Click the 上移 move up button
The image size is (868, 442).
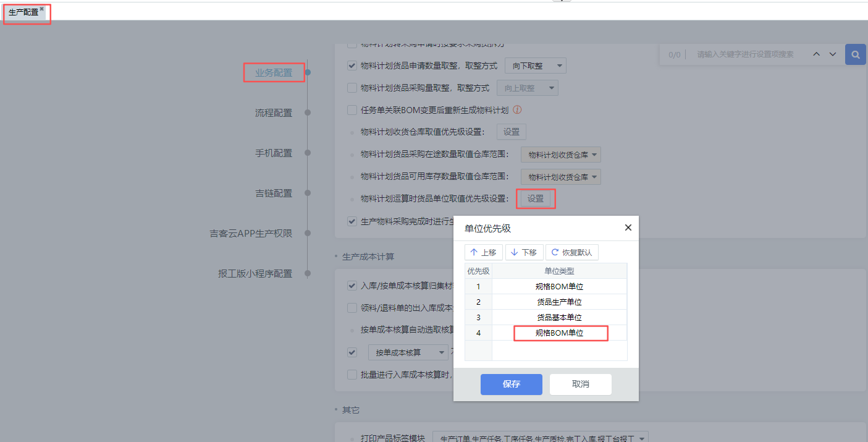(483, 252)
